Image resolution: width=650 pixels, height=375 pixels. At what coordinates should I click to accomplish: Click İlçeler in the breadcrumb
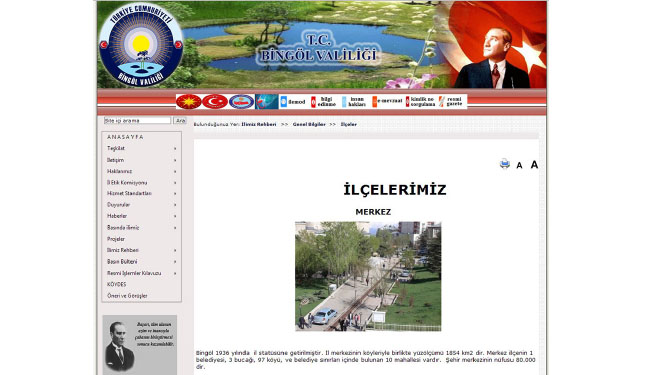coord(349,124)
